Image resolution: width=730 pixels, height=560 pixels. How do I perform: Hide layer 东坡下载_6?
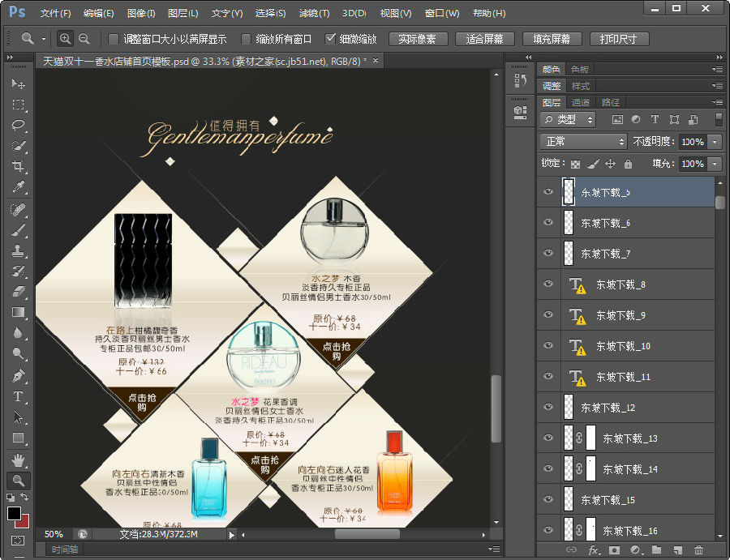[548, 223]
